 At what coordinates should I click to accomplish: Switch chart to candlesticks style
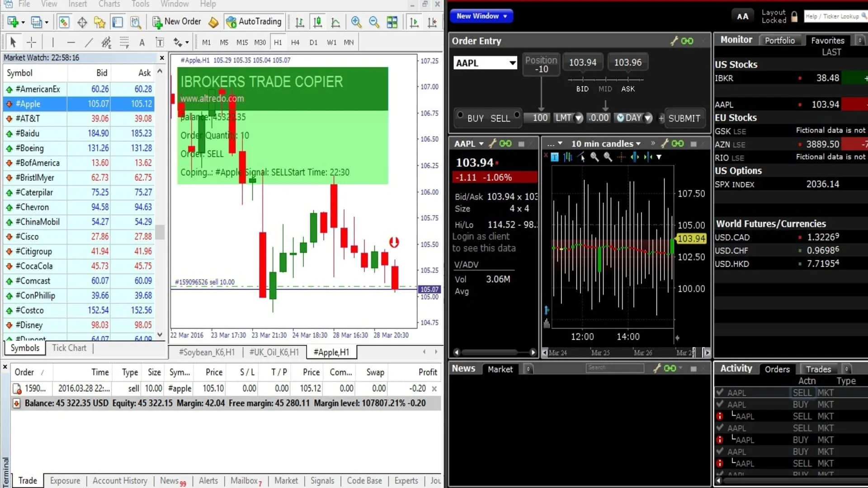pos(317,22)
